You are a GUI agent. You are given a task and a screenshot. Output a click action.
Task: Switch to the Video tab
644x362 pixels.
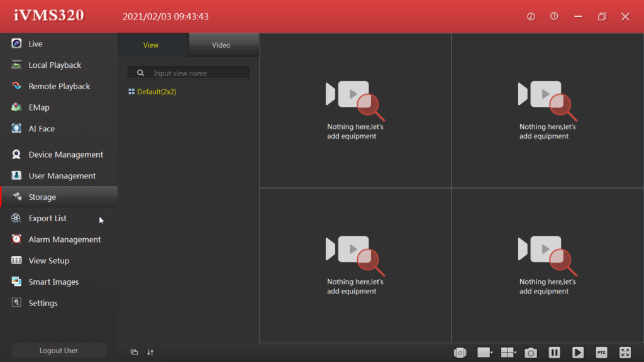(x=221, y=45)
